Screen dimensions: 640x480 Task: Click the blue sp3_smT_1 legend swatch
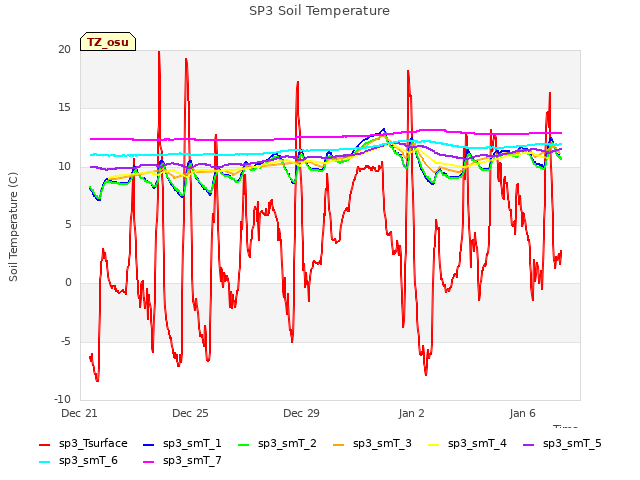tap(149, 444)
